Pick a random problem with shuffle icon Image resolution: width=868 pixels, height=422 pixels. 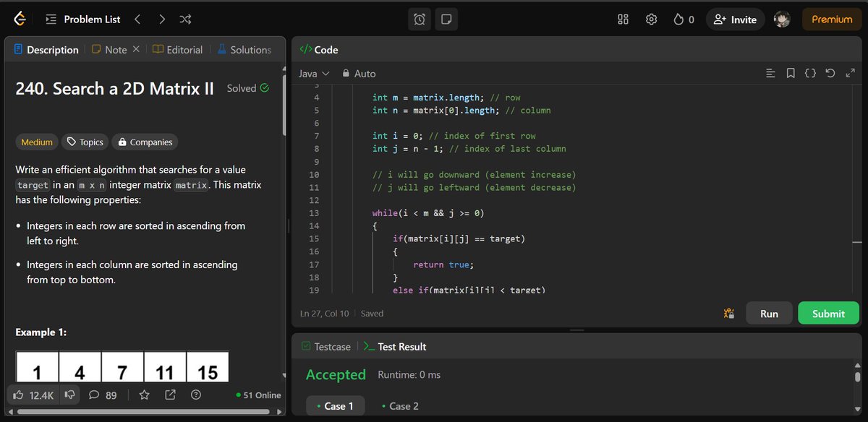(x=185, y=20)
